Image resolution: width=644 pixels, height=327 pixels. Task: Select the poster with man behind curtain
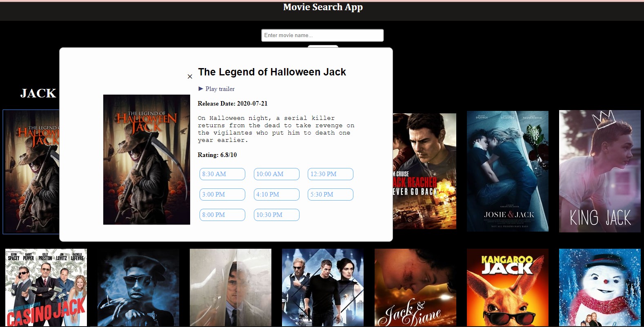tap(231, 287)
